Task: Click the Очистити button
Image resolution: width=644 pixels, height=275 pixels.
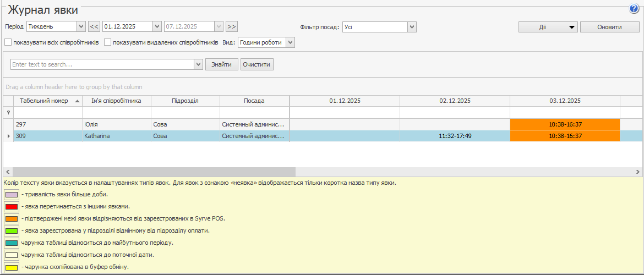Action: click(x=257, y=64)
